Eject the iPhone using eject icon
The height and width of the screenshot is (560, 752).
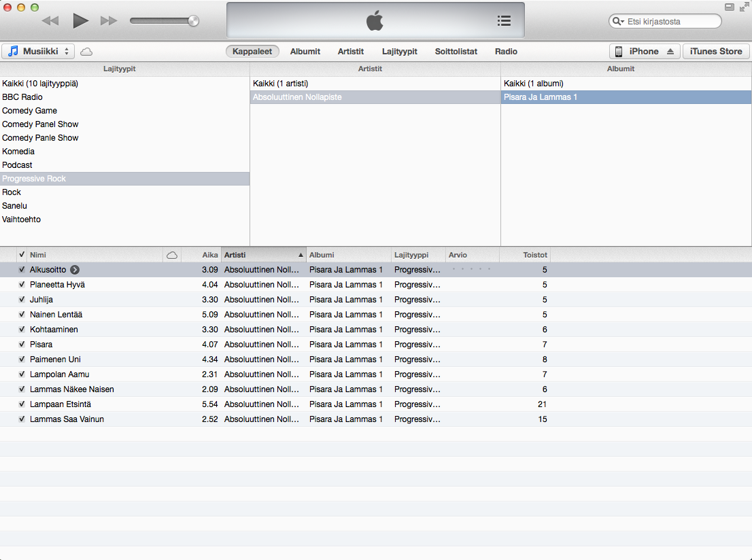point(670,52)
